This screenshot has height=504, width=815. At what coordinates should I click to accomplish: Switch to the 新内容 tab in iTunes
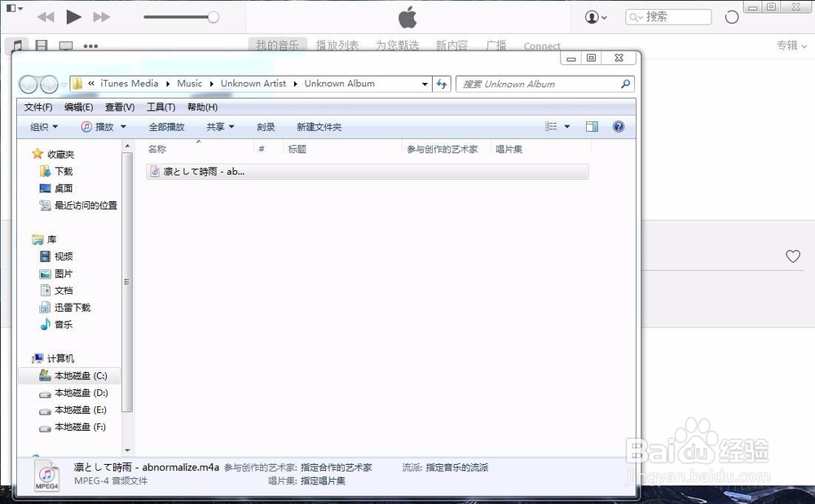click(x=452, y=46)
